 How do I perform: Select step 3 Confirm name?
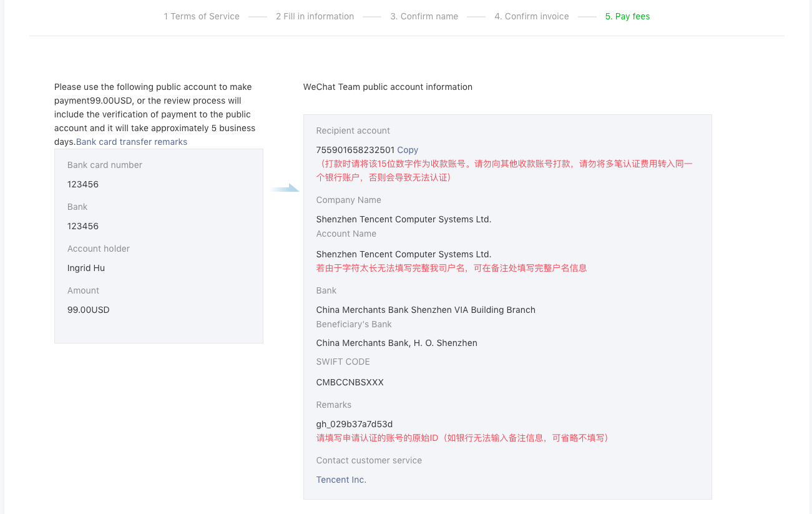tap(424, 16)
